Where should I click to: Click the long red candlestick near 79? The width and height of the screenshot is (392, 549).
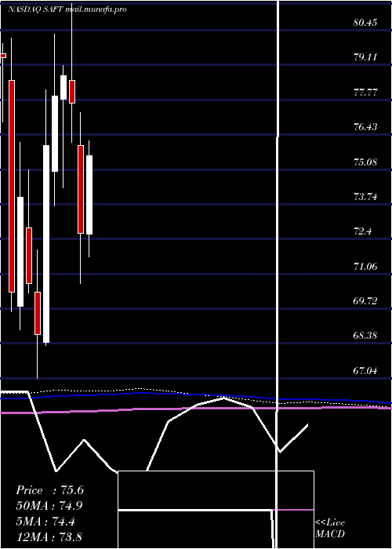point(12,186)
